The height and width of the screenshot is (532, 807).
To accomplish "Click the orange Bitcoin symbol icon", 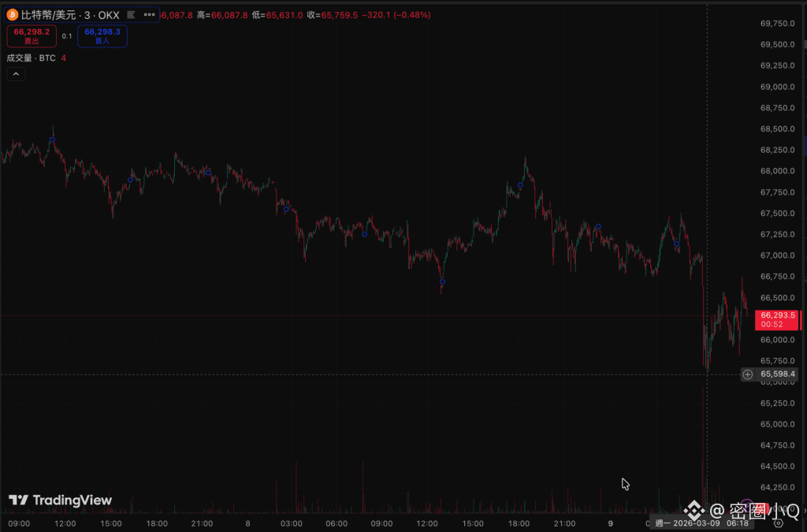I will coord(13,15).
